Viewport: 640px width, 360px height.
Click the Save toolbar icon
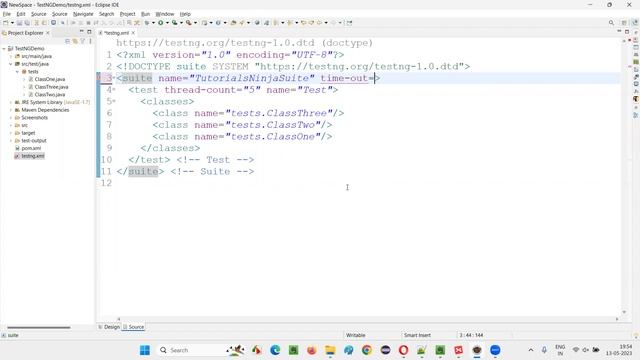point(19,23)
